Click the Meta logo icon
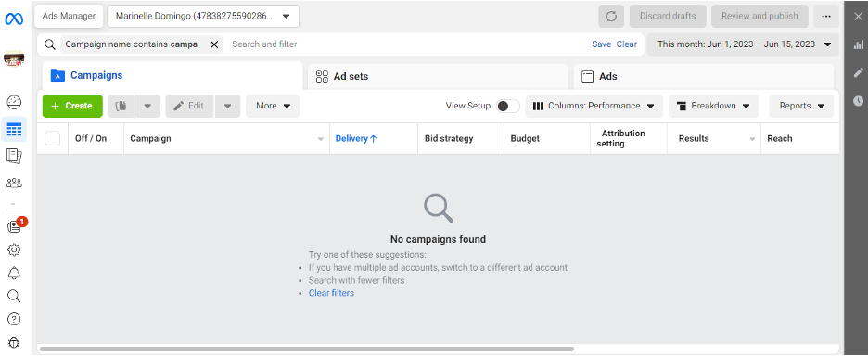The width and height of the screenshot is (868, 356). click(14, 19)
